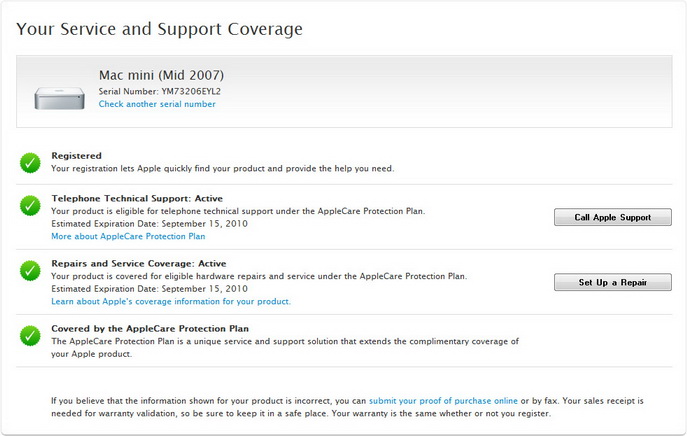
Task: Click the serial number YM73206EYL2 text
Action: (x=187, y=91)
